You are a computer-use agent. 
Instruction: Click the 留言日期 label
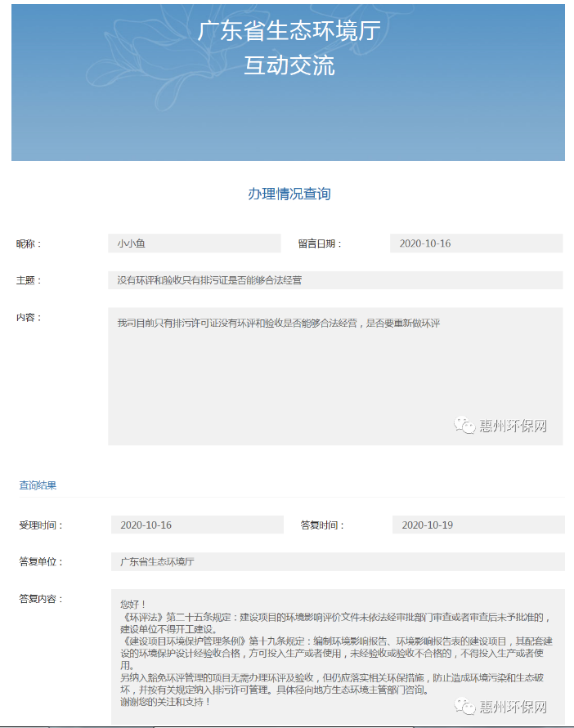coord(320,243)
